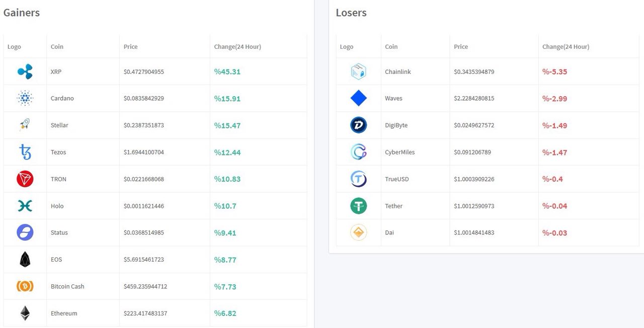Click Gainers table Price column header
The image size is (644, 328).
coord(131,47)
